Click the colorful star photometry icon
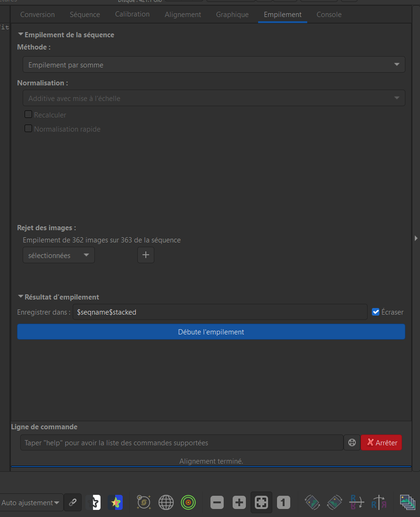 click(115, 503)
